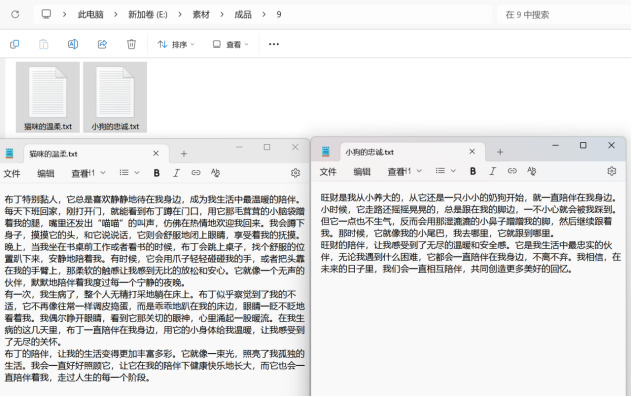Click the refresh icon in Explorer

click(x=15, y=15)
